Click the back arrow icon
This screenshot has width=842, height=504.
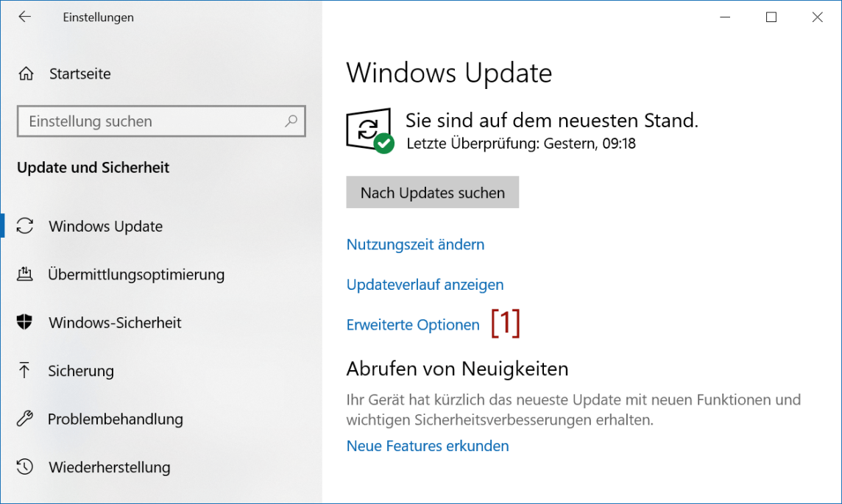(25, 17)
